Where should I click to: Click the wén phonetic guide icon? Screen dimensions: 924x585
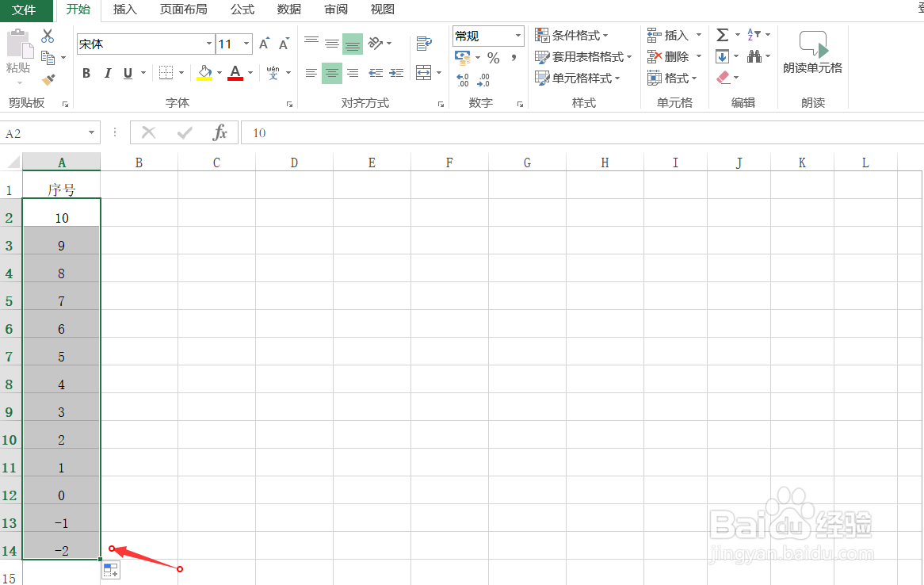coord(273,73)
